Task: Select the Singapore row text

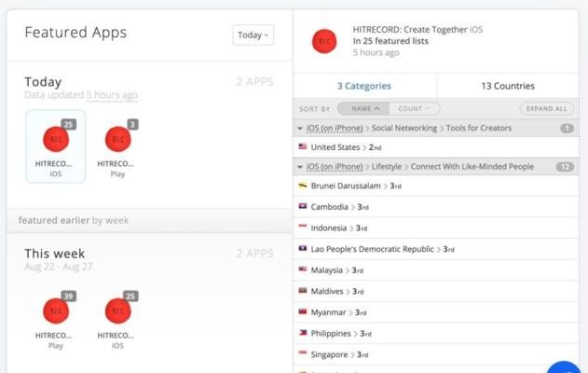Action: [x=329, y=354]
